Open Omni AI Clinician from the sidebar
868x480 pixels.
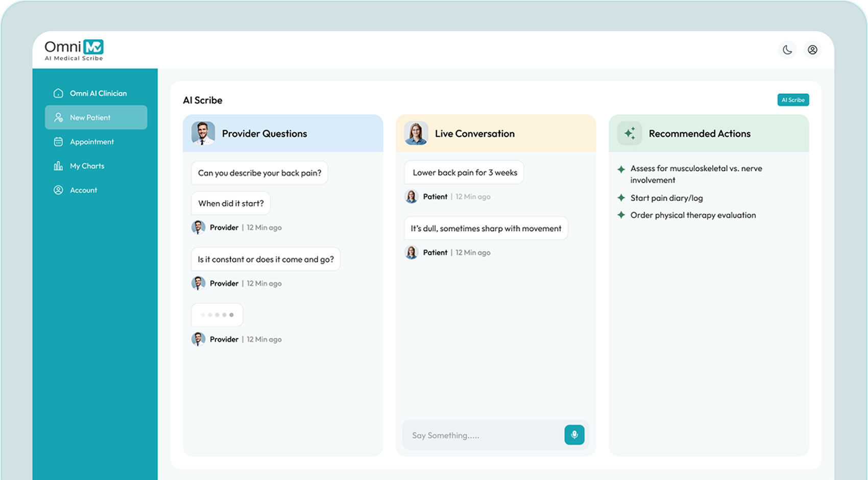[x=98, y=93]
